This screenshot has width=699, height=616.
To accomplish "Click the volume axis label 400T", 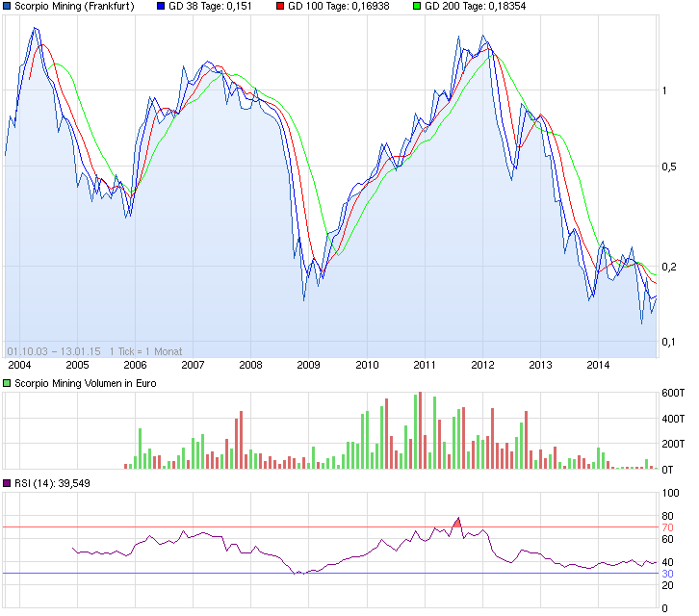I will point(673,419).
